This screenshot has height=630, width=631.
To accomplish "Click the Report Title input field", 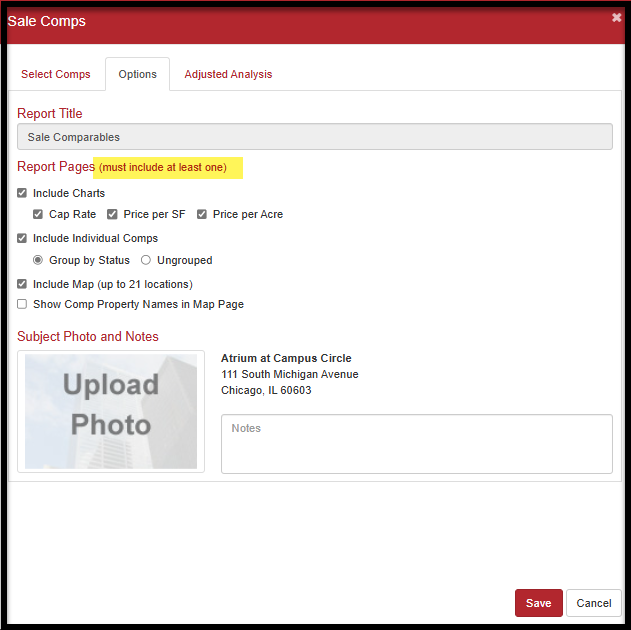I will [x=315, y=137].
